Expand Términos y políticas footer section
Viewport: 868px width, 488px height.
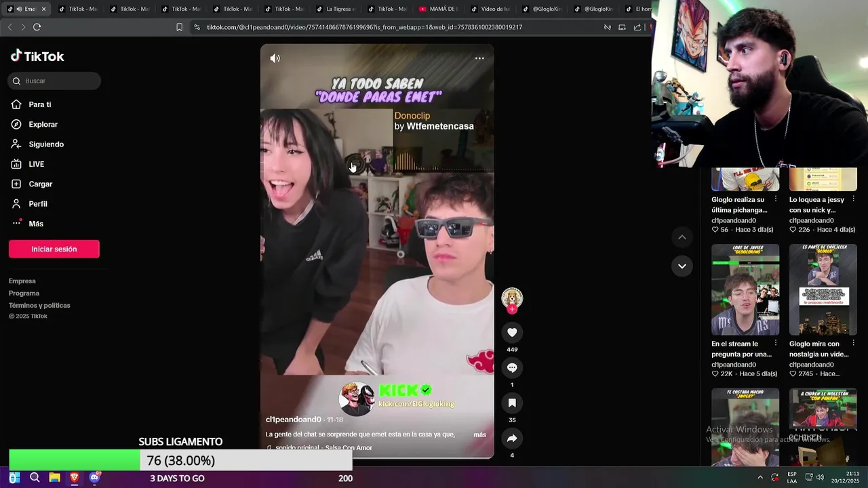point(39,305)
